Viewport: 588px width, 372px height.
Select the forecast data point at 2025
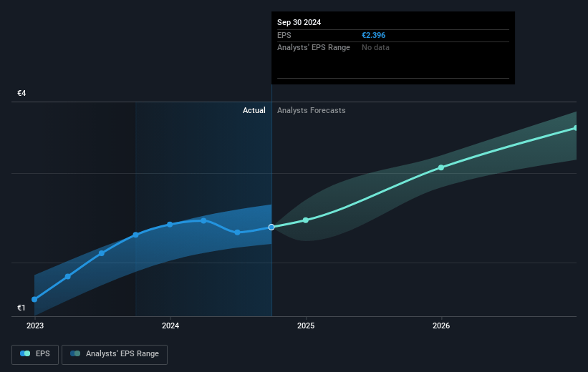point(306,220)
